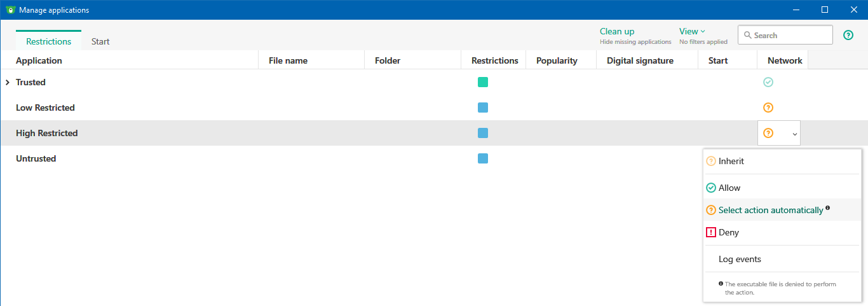Open the High Restricted Network dropdown arrow
Screen dimensions: 868x306
click(794, 134)
